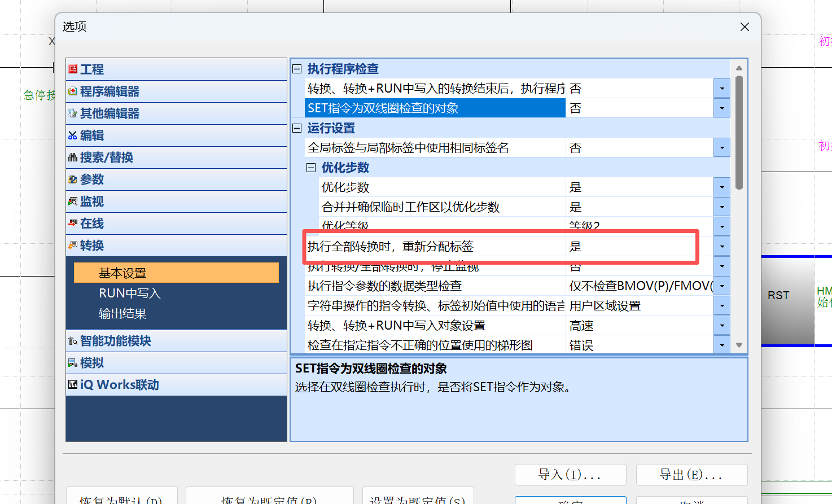Click the 程序编辑器 category icon
This screenshot has height=504, width=832.
(73, 91)
